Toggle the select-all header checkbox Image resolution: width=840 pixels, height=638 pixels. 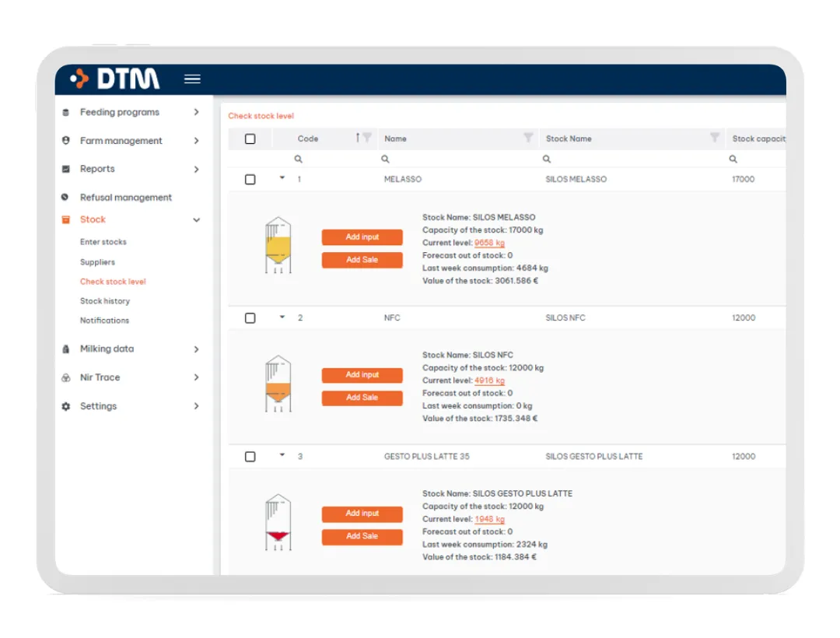(x=250, y=139)
